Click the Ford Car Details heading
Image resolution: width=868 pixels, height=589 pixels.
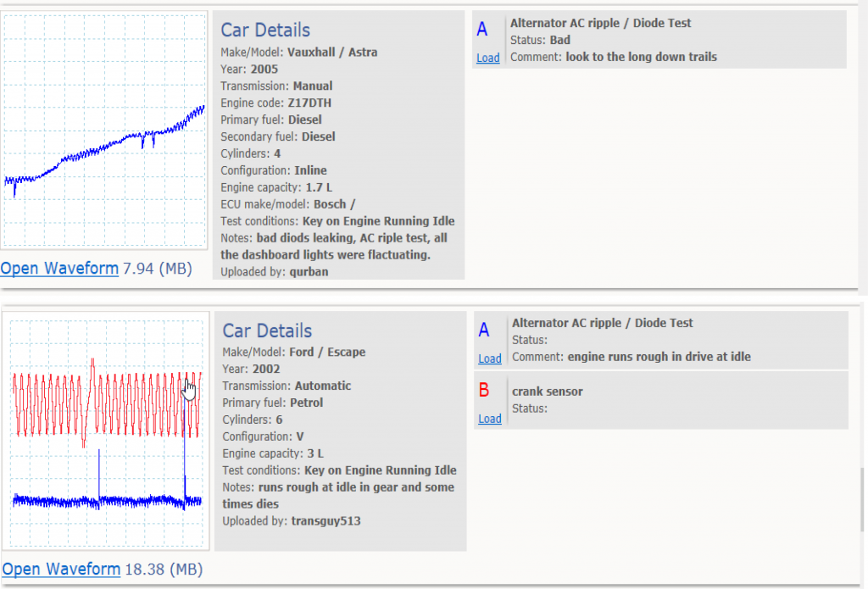tap(267, 331)
